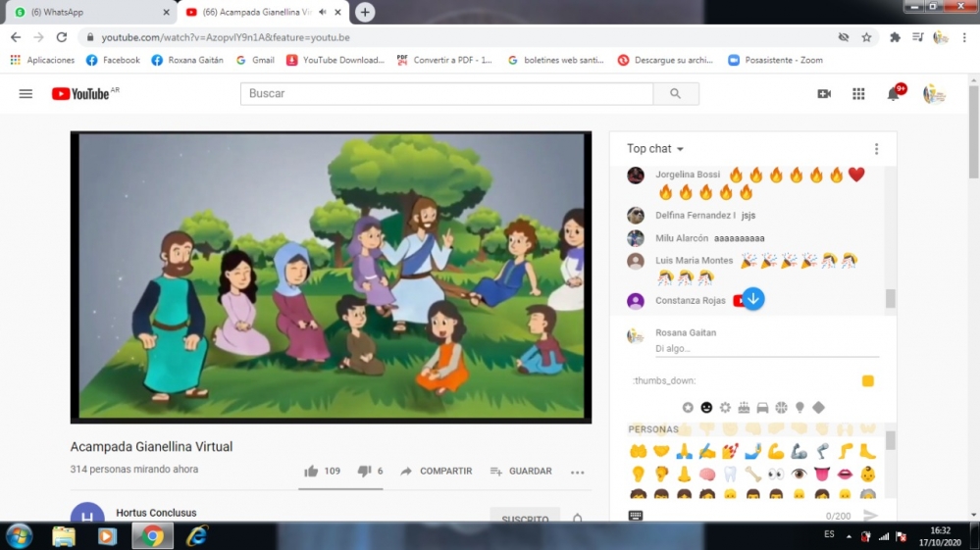Insert the tongue emoji
Viewport: 980px width, 550px height.
(822, 474)
